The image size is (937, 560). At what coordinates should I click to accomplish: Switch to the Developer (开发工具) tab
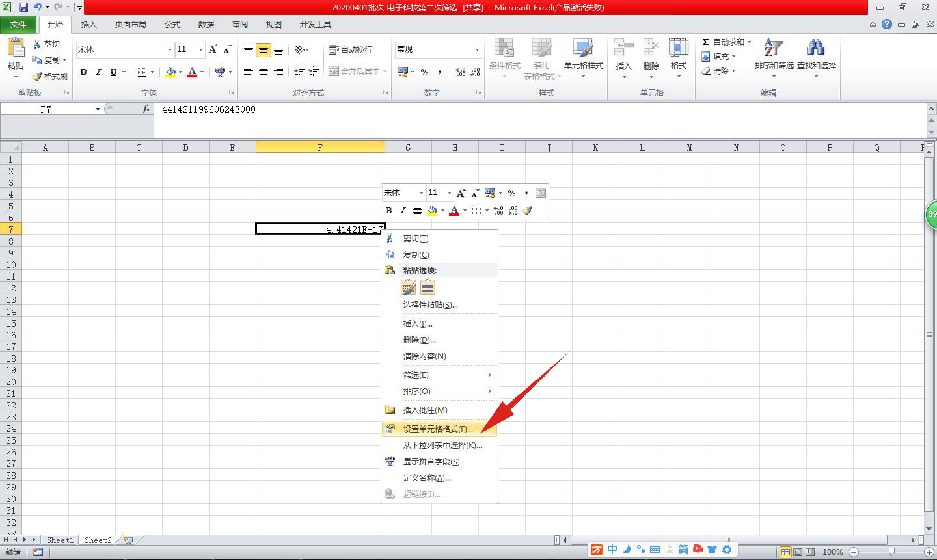point(316,24)
